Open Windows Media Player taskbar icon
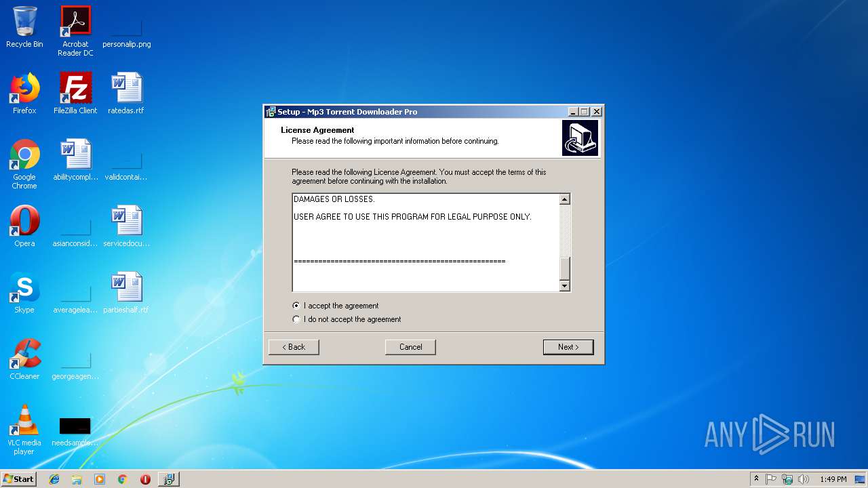Screen dimensions: 868x488 click(100, 479)
